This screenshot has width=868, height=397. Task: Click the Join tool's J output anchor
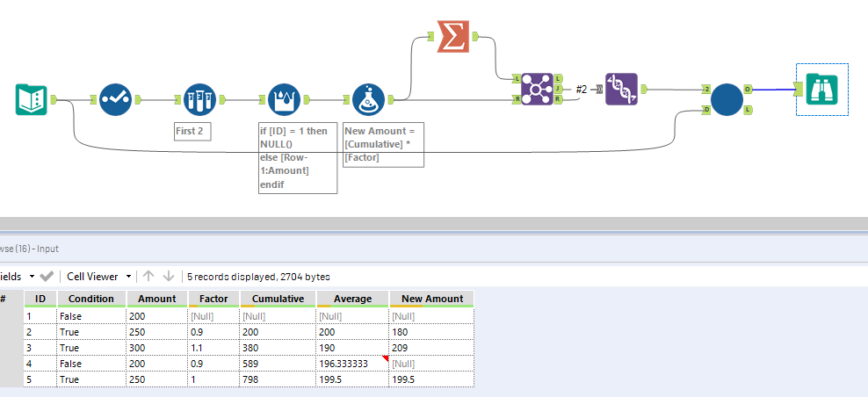click(x=559, y=88)
